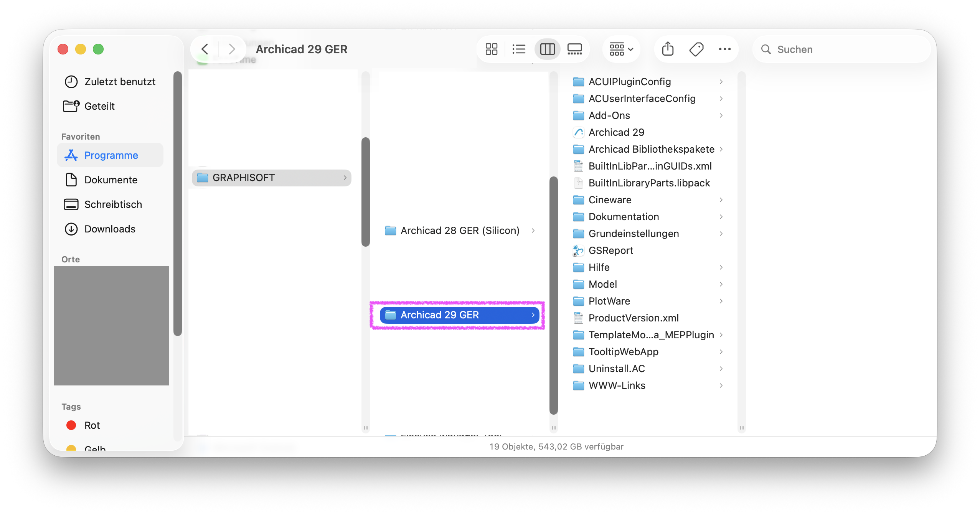The height and width of the screenshot is (514, 980).
Task: Expand Archicad Bibliothekspakete chevron
Action: (x=721, y=149)
